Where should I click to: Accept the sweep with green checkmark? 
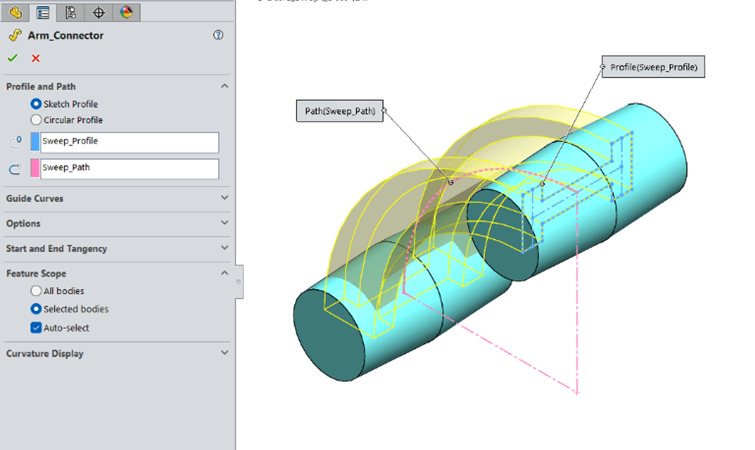(x=13, y=58)
